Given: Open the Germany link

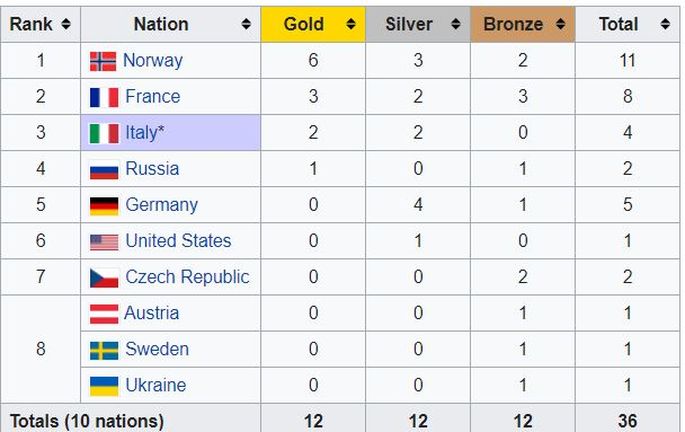Looking at the screenshot, I should [x=162, y=205].
